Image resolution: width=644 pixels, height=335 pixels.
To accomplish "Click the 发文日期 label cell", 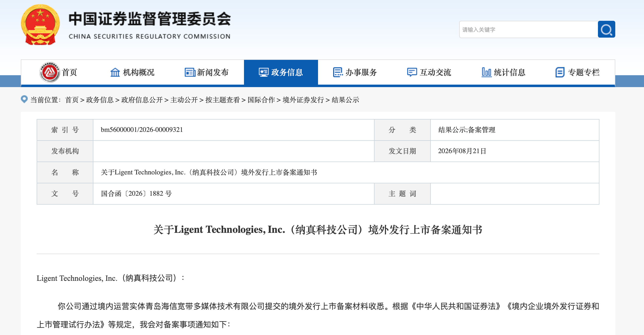I will coord(402,151).
